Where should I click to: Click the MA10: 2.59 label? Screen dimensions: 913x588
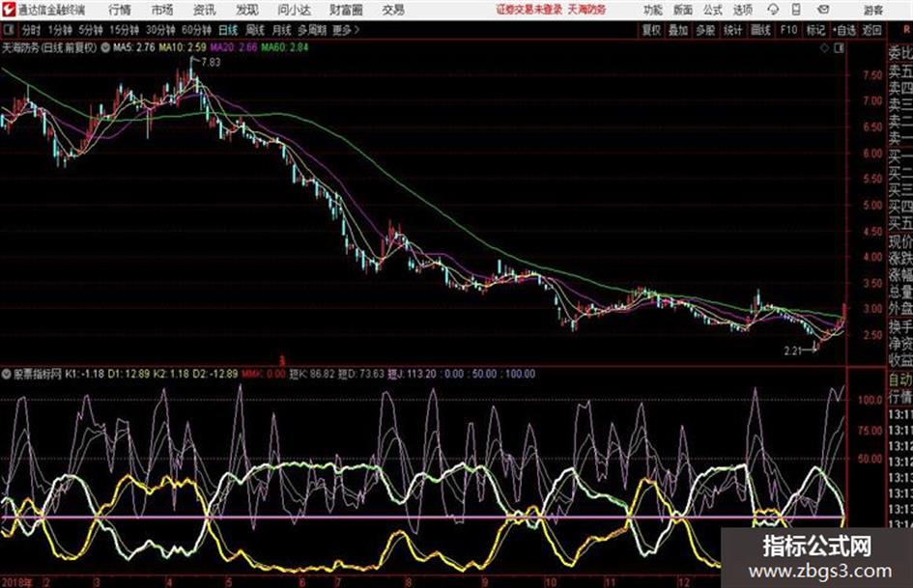(x=183, y=47)
